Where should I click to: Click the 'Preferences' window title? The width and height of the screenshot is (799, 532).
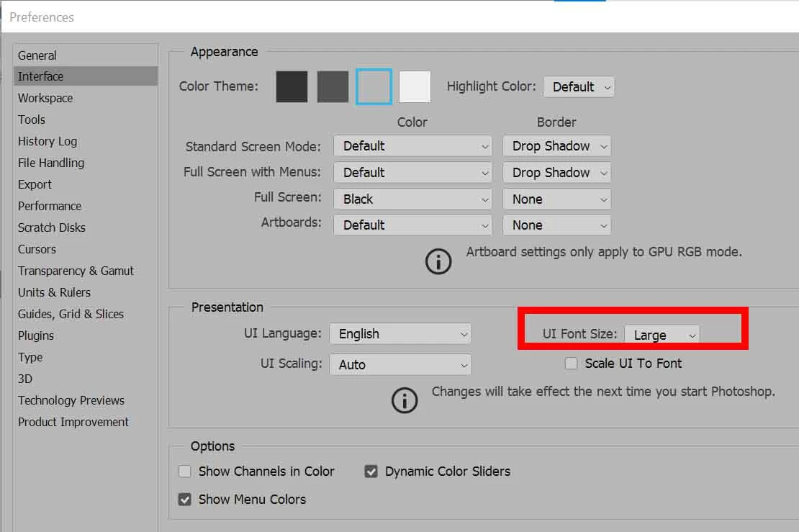42,17
